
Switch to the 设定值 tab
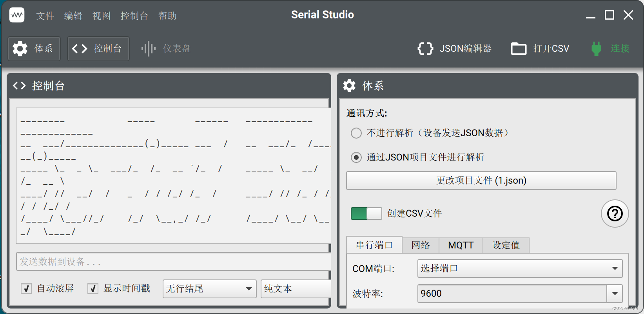(x=506, y=245)
